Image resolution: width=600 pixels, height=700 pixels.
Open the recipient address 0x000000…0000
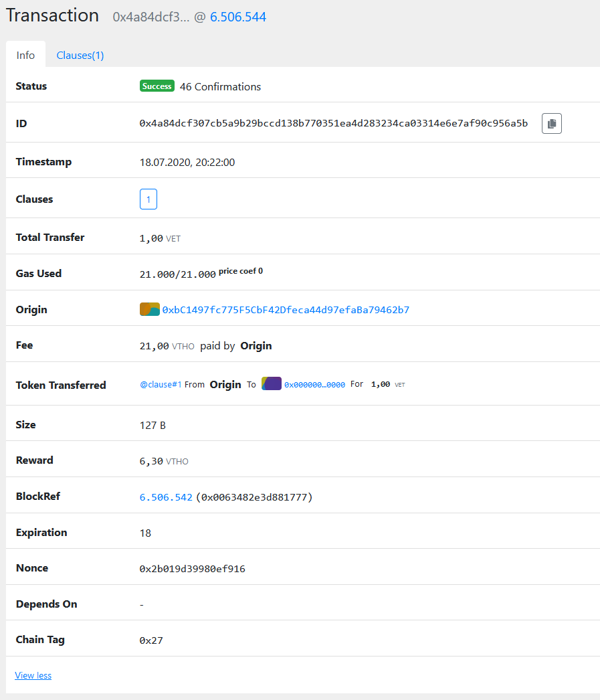[314, 385]
